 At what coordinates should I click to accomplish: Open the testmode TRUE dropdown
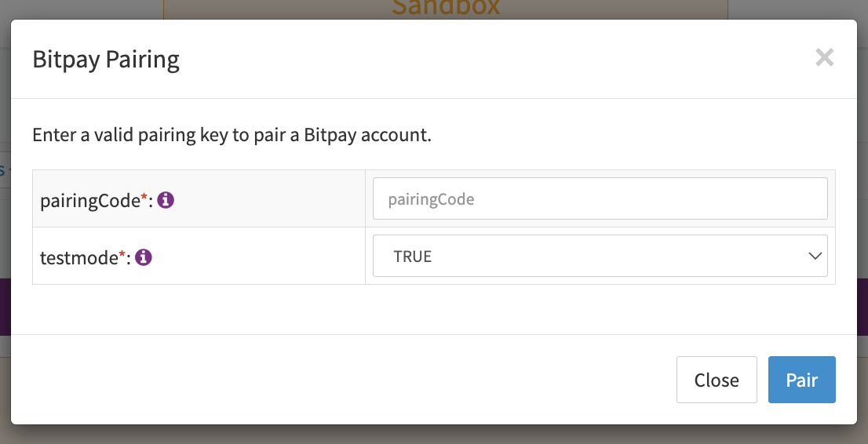coord(600,257)
